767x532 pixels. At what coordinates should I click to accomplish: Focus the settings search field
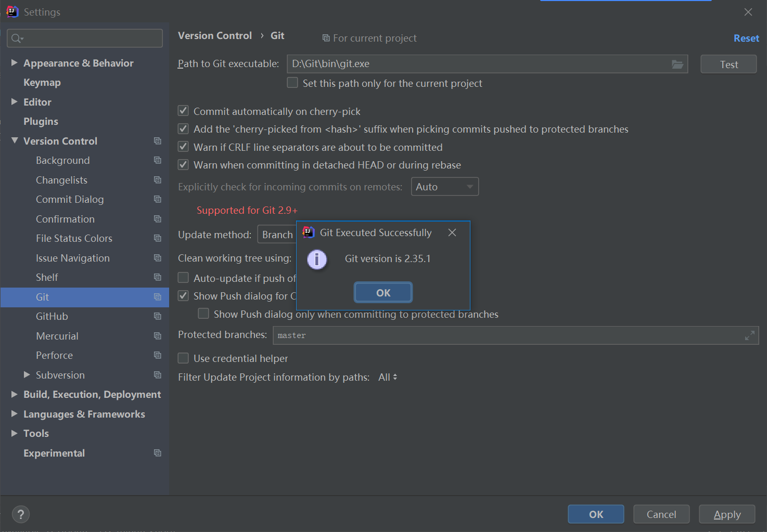coord(85,38)
